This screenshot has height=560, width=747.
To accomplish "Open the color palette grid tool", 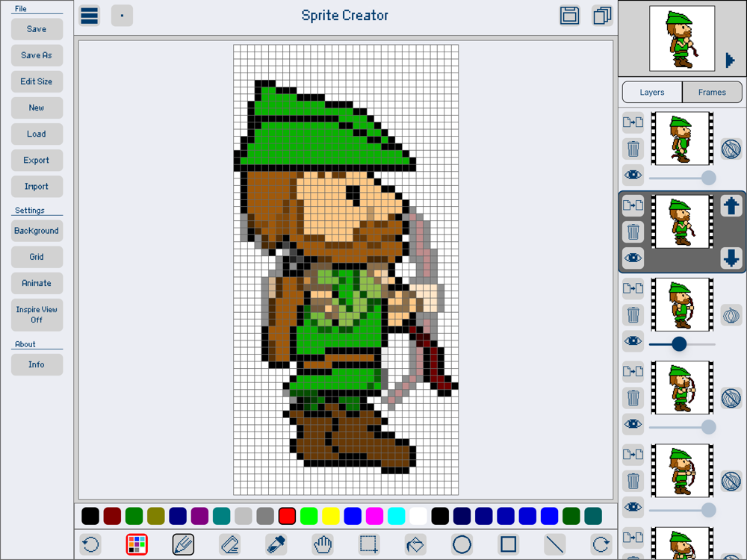I will tap(137, 544).
